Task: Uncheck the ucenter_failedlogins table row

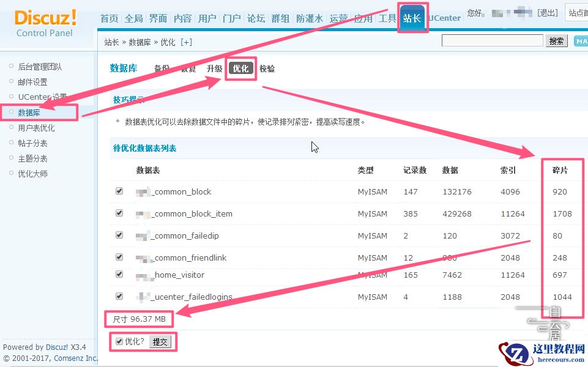Action: click(119, 295)
